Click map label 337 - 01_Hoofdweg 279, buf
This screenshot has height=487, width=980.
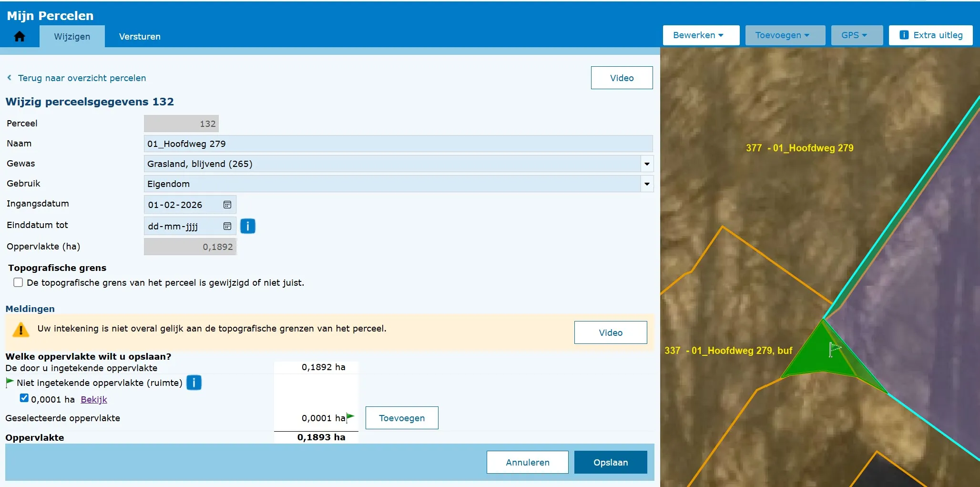pyautogui.click(x=728, y=351)
